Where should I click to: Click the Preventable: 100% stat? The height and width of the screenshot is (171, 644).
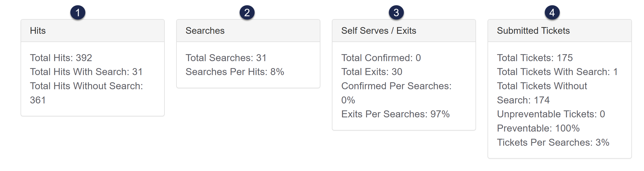tap(538, 128)
